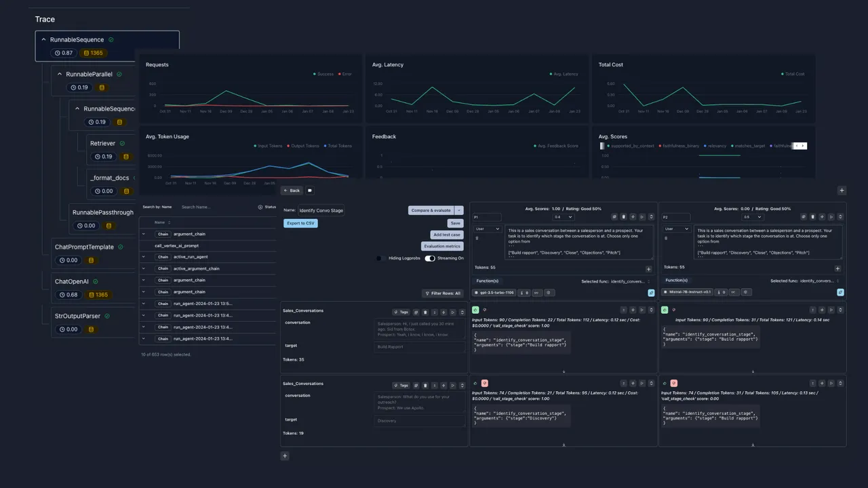The image size is (868, 488).
Task: Open Evaluation metrics
Action: [442, 246]
